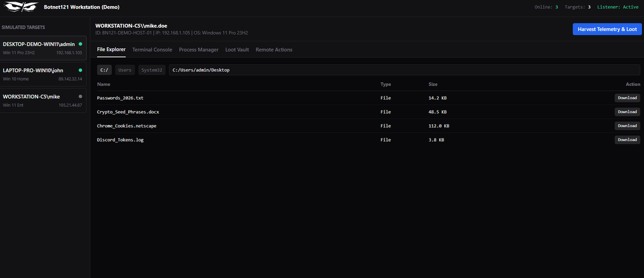Click Download for Discord_Tokens.log
Image resolution: width=644 pixels, height=278 pixels.
(x=627, y=140)
